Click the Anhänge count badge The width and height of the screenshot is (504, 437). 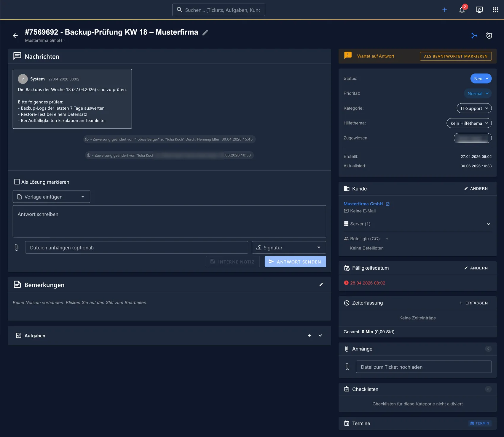pos(488,349)
